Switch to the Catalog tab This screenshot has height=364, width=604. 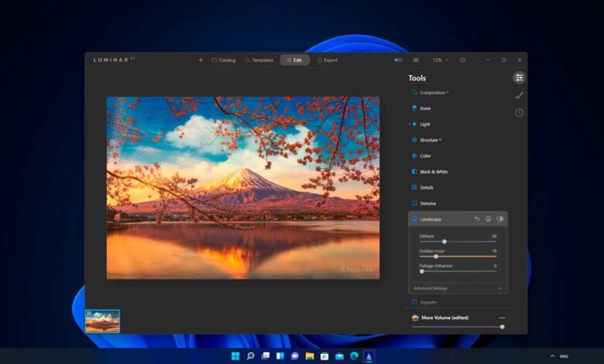pyautogui.click(x=223, y=60)
